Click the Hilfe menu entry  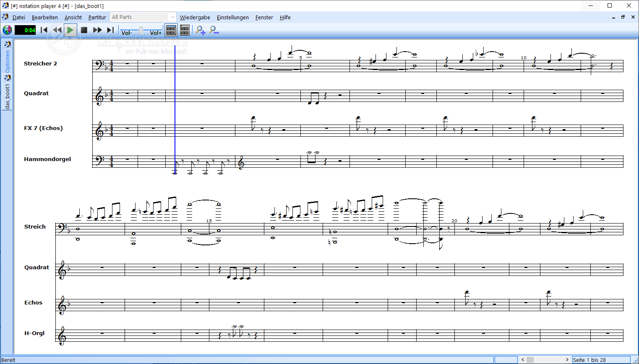pyautogui.click(x=285, y=17)
